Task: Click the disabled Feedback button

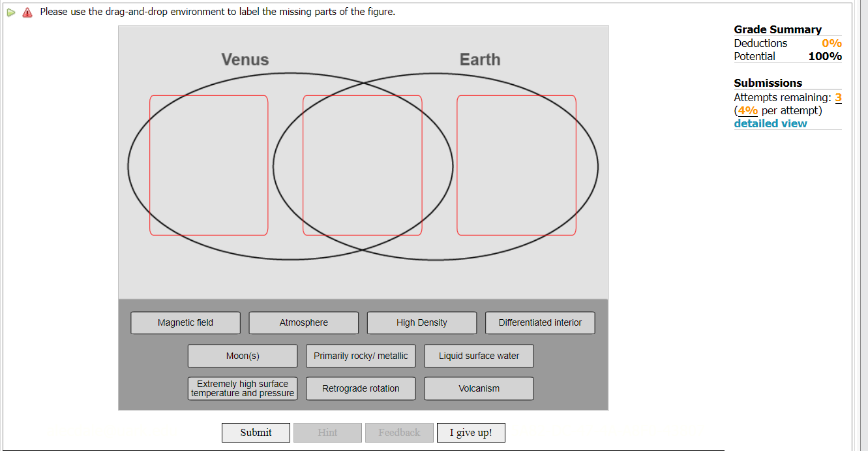Action: click(399, 432)
